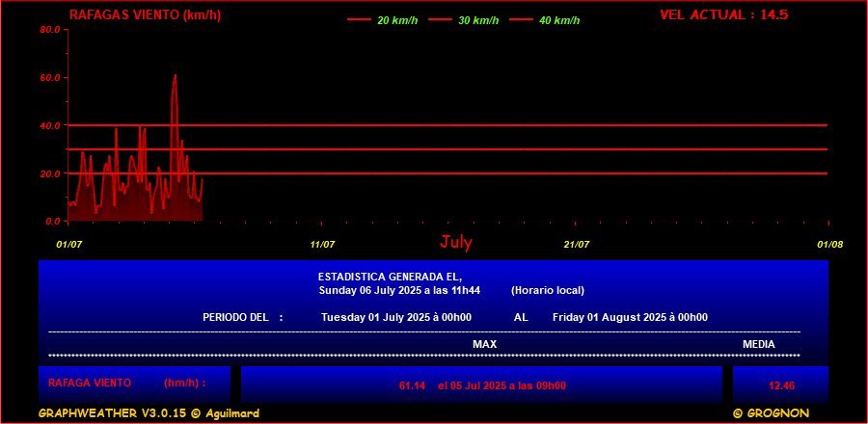This screenshot has height=424, width=868.
Task: Select the 40 km/h legend entry
Action: (545, 20)
